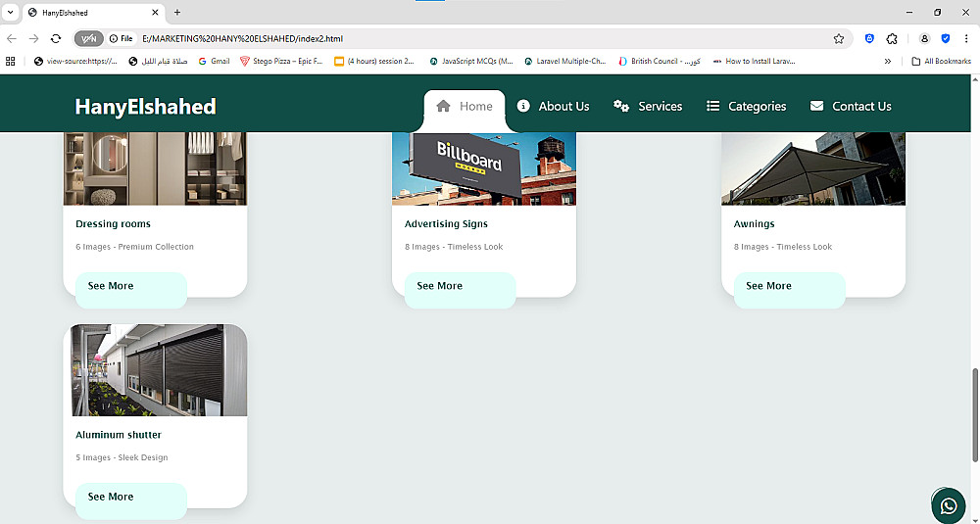Click the Advertising Signs title

(446, 223)
